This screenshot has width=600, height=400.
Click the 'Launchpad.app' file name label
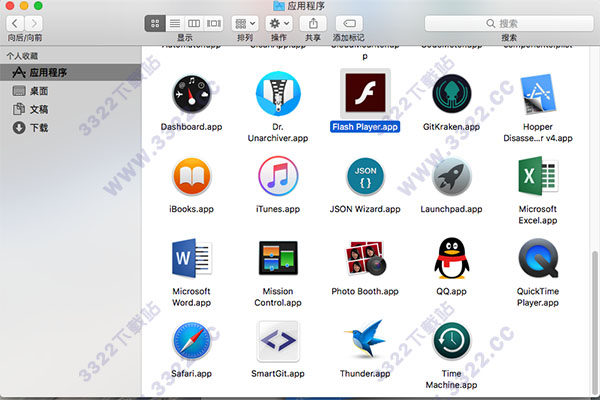tap(452, 209)
